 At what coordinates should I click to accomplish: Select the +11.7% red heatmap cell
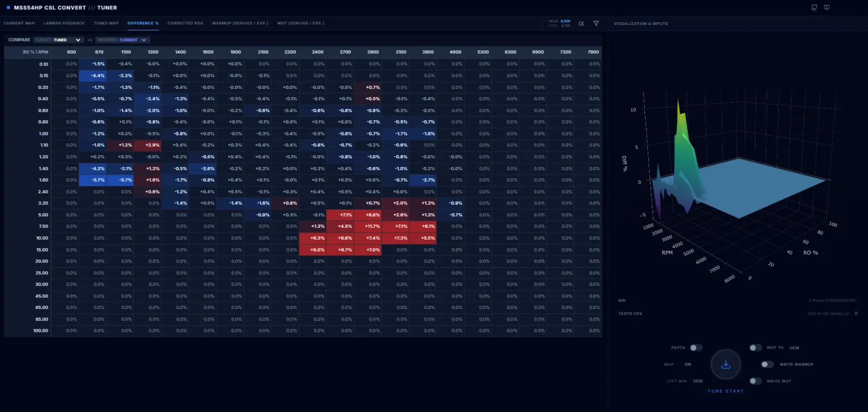coord(372,227)
